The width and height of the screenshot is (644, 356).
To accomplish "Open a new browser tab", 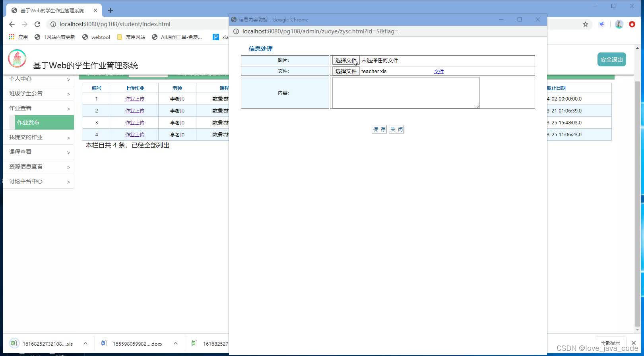I will (x=111, y=11).
